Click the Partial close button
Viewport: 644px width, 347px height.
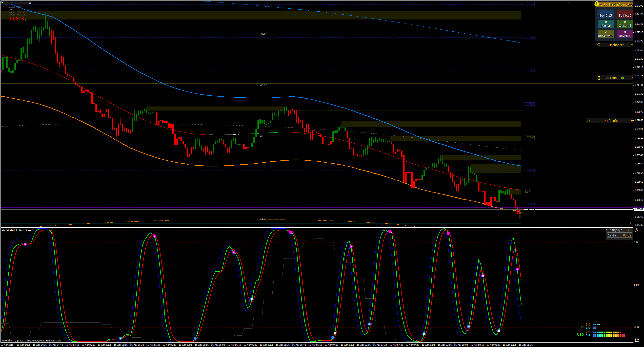coord(606,24)
